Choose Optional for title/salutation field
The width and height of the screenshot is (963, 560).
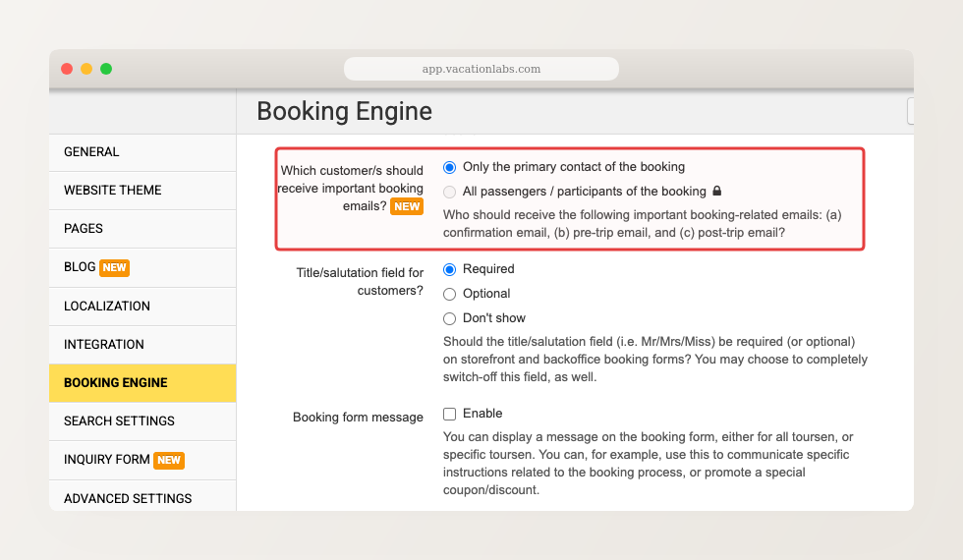(450, 294)
